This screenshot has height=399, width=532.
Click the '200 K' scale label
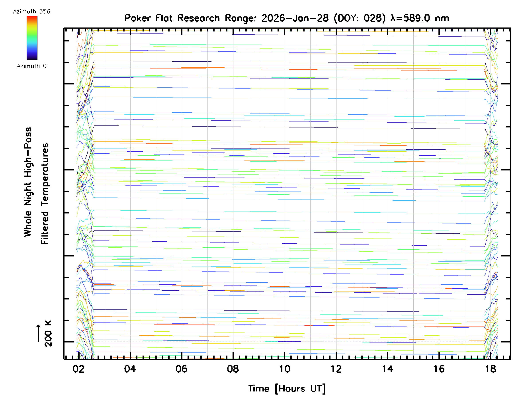[48, 334]
